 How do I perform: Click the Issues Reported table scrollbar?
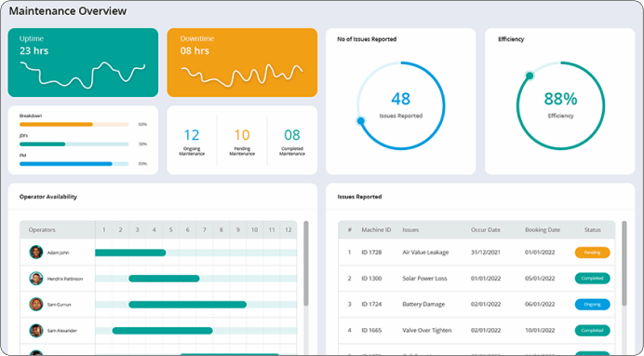pos(624,263)
